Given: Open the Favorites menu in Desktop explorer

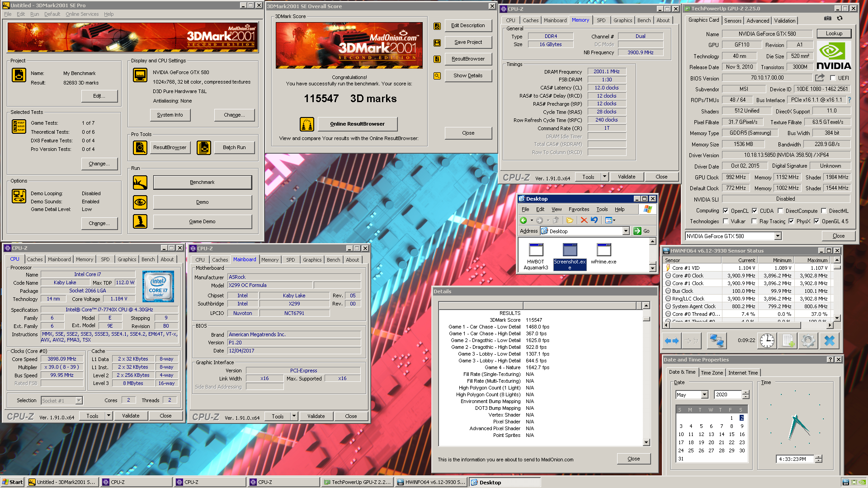Looking at the screenshot, I should click(579, 209).
